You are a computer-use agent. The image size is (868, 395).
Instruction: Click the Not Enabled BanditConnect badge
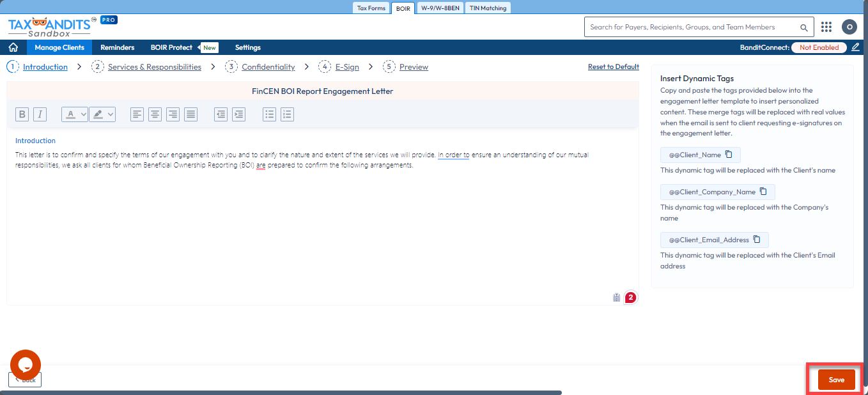coord(819,47)
